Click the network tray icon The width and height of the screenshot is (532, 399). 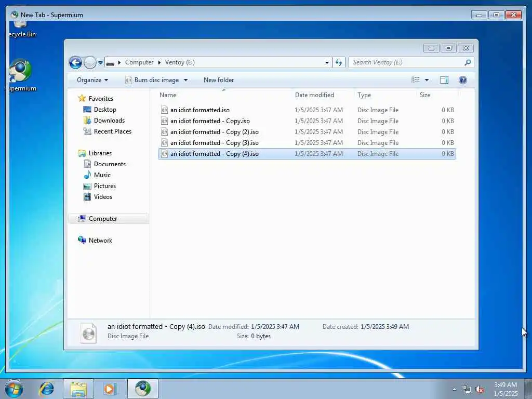[x=467, y=390]
